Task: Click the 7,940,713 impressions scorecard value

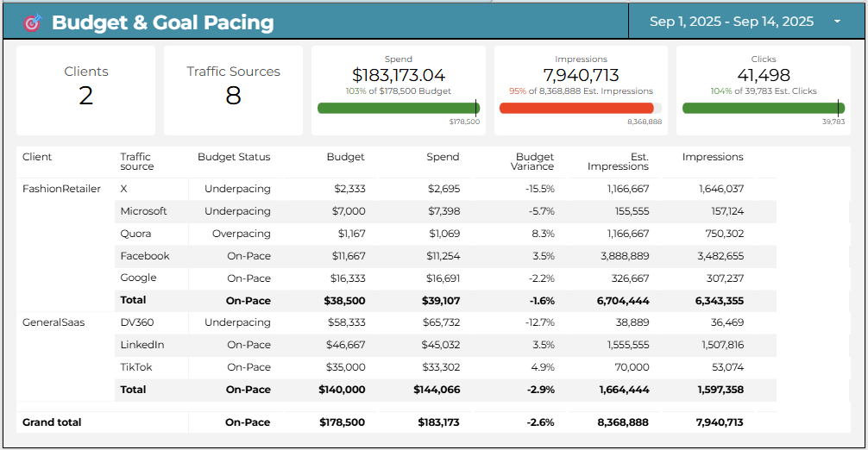Action: tap(581, 75)
